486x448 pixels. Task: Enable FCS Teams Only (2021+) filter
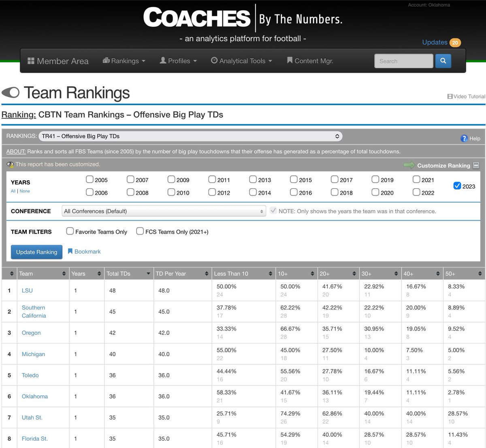tap(140, 231)
